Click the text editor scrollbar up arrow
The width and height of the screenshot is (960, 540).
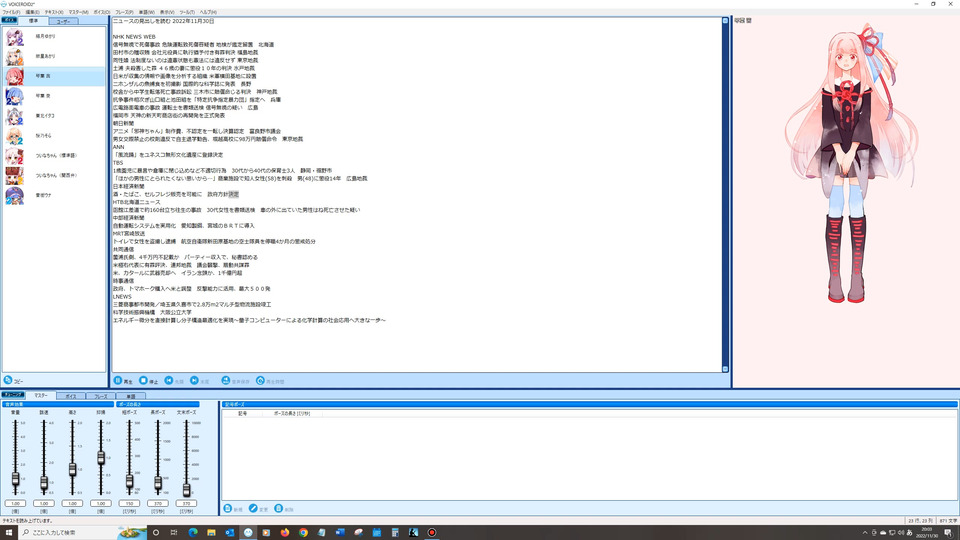click(x=726, y=21)
